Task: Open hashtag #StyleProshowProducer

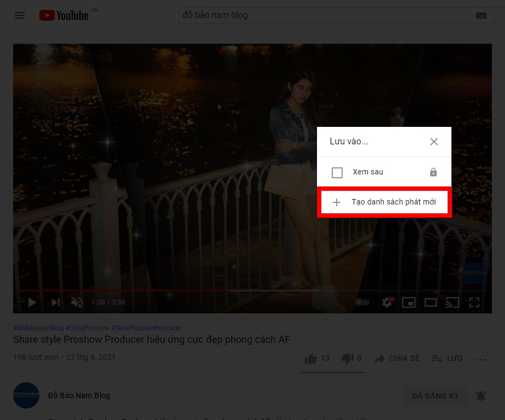Action: point(146,328)
